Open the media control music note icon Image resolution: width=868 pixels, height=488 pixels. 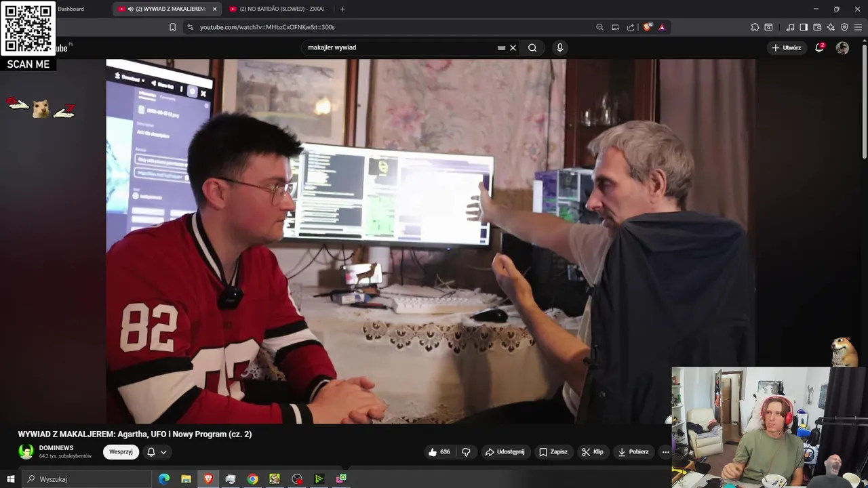pos(790,27)
